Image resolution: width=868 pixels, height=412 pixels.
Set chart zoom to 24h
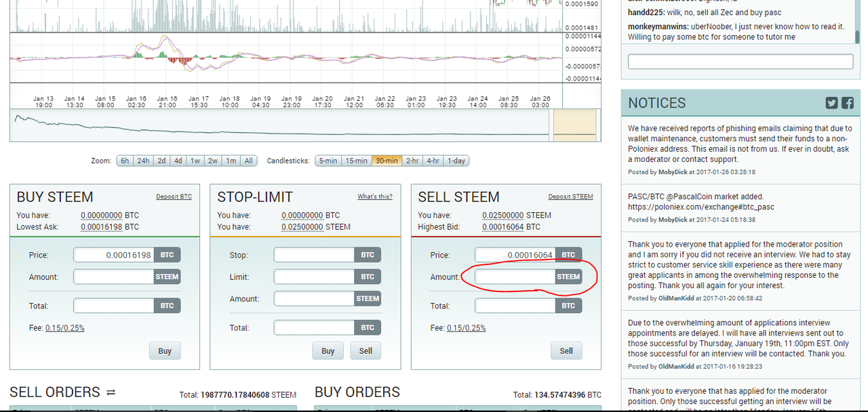(x=143, y=161)
